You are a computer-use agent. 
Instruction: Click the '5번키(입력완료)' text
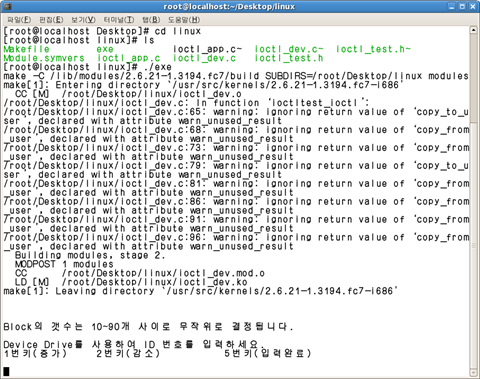[268, 353]
